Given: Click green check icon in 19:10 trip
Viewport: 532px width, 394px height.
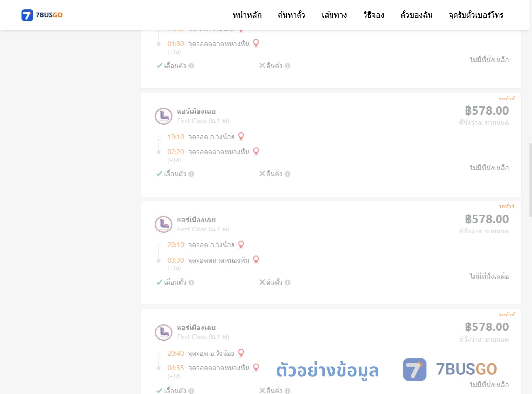Looking at the screenshot, I should tap(159, 174).
